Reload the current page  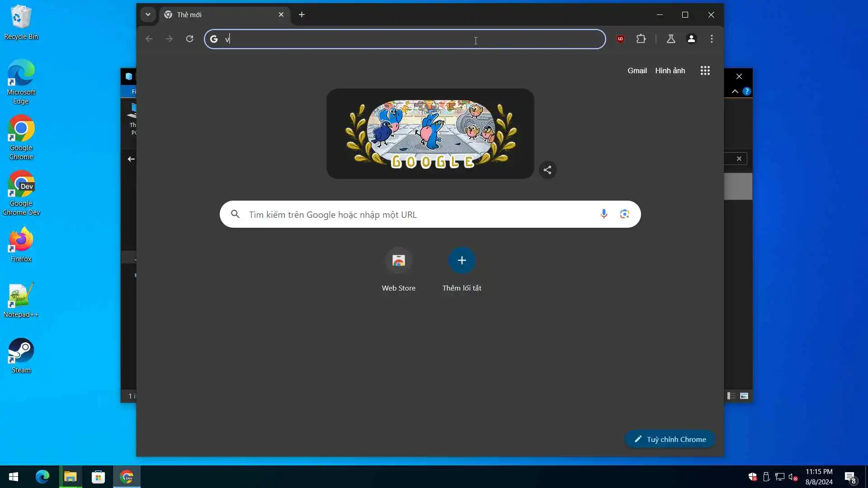click(x=189, y=39)
